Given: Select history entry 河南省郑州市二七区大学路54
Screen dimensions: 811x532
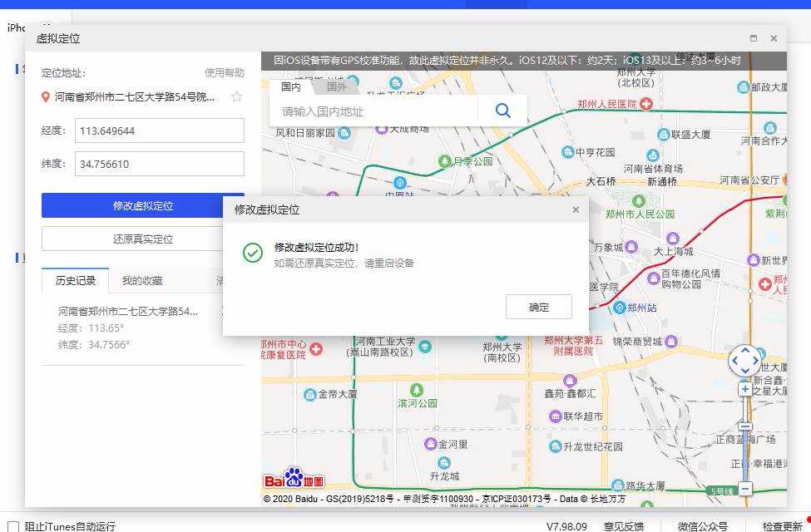Looking at the screenshot, I should click(128, 311).
